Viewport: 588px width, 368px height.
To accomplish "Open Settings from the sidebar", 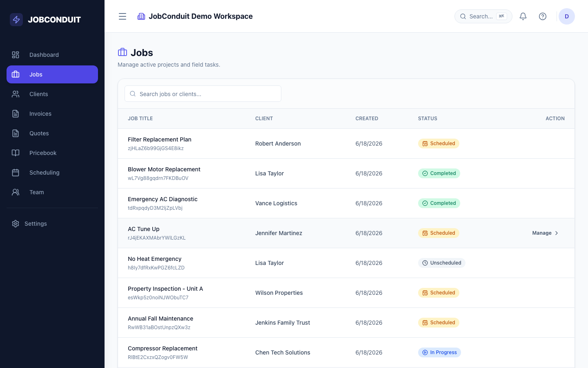I will click(x=52, y=224).
